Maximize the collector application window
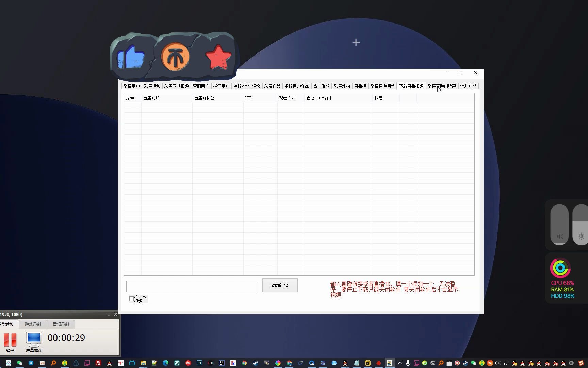This screenshot has width=588, height=368. (x=460, y=73)
